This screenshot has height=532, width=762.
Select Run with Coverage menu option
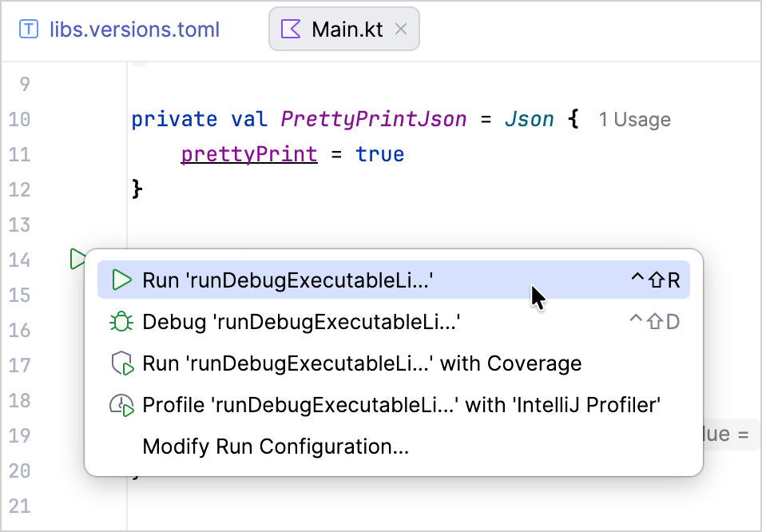coord(394,363)
